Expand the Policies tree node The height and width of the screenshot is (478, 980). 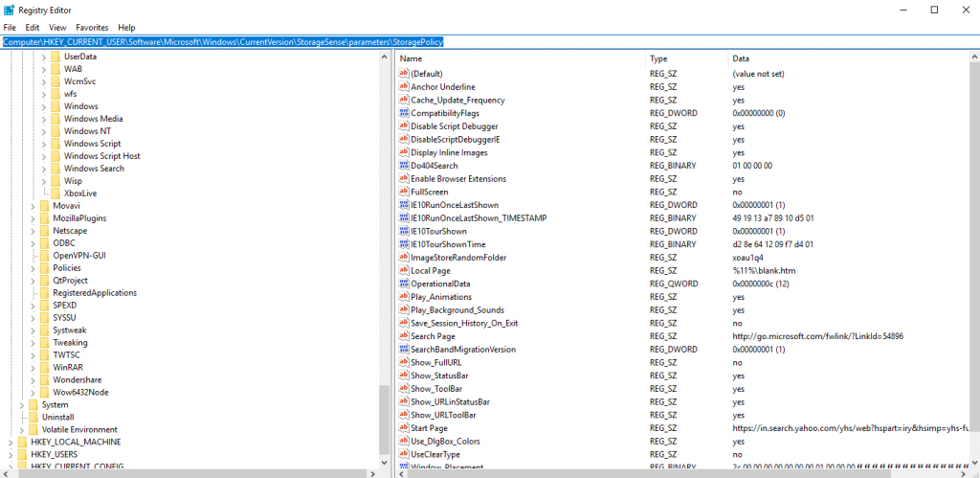[33, 268]
